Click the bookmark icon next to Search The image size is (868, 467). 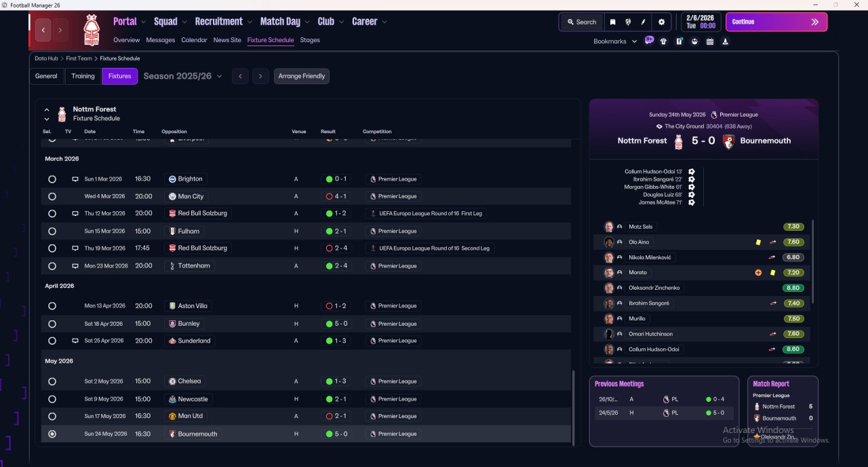[612, 22]
